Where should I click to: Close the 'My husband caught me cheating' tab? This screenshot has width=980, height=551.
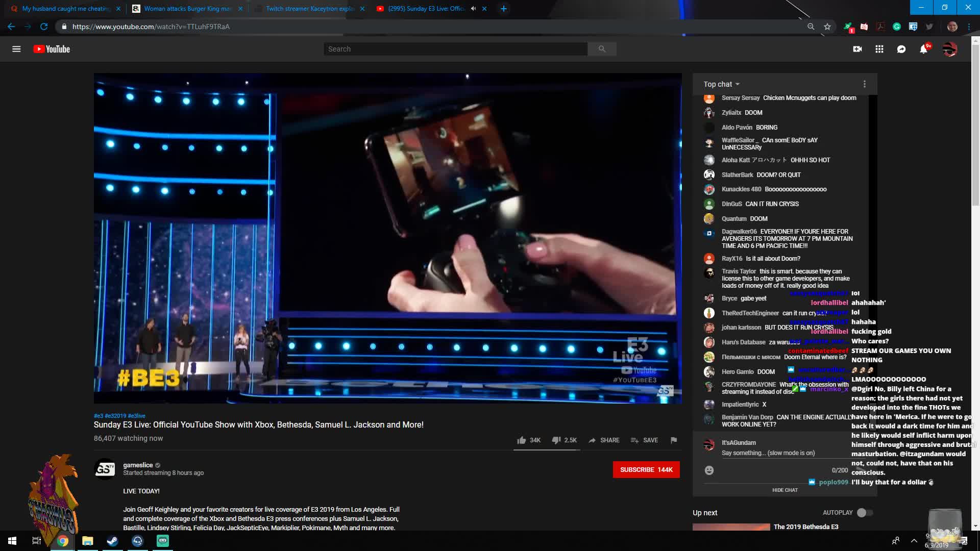[118, 9]
